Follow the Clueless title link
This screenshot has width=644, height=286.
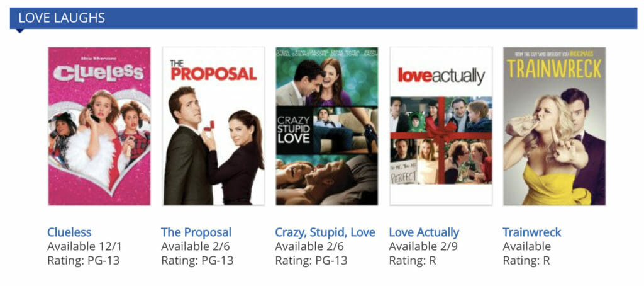[x=69, y=232]
